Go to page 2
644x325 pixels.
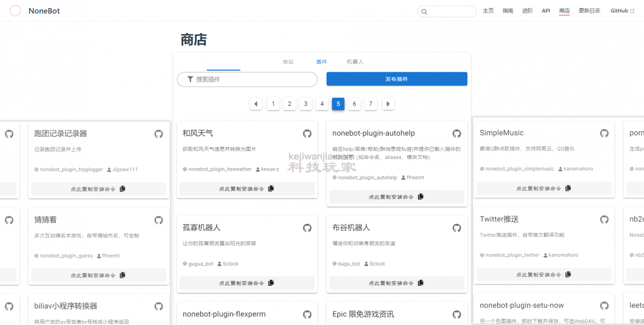coord(289,104)
